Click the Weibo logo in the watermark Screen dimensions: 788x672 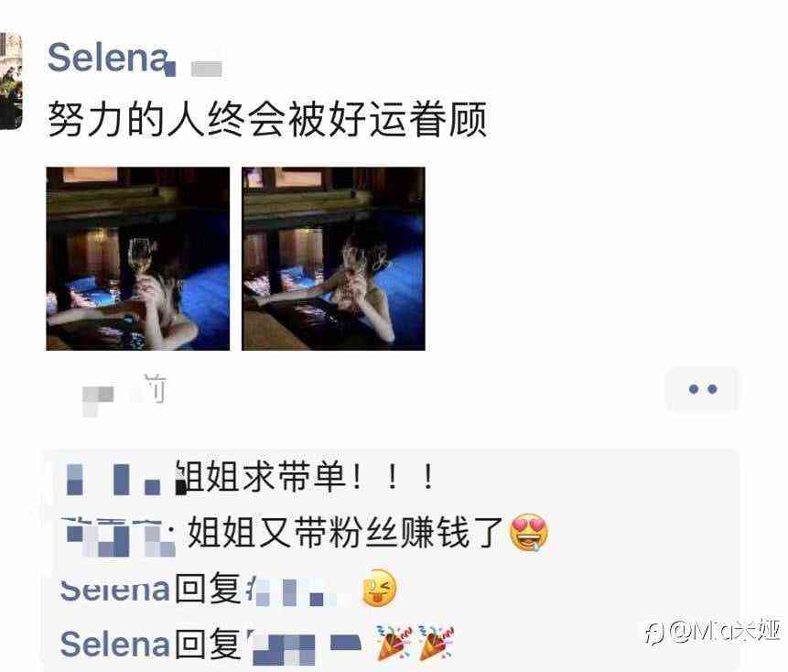654,633
